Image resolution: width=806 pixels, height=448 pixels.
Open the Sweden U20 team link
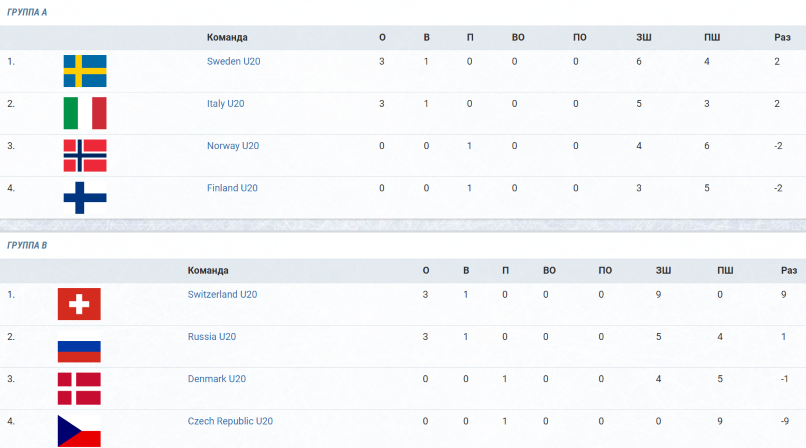tap(233, 61)
